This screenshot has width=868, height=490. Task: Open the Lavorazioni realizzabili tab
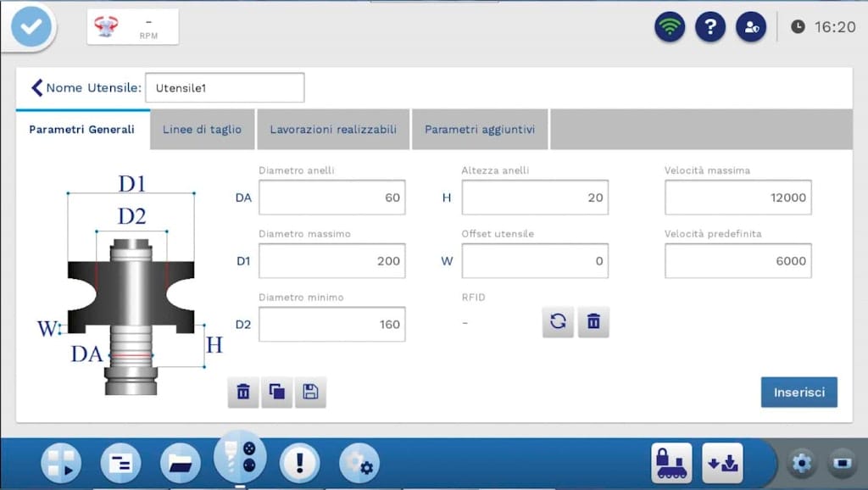[x=333, y=130]
